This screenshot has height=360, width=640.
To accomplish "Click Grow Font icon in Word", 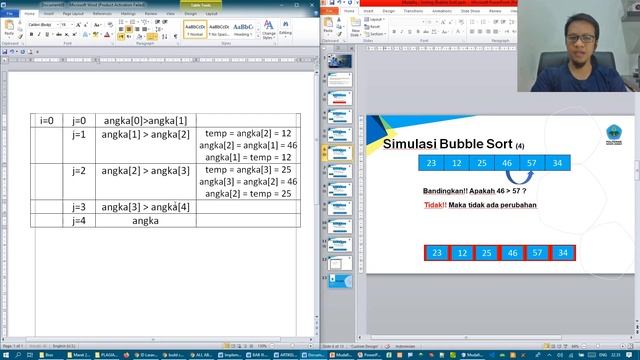I will coord(78,25).
